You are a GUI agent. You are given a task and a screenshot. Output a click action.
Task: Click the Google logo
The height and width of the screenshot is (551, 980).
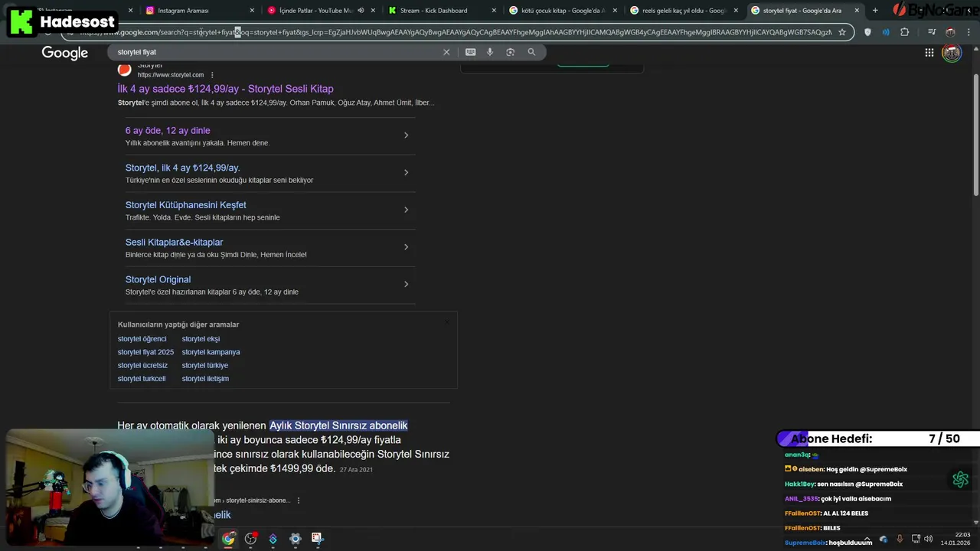[65, 53]
